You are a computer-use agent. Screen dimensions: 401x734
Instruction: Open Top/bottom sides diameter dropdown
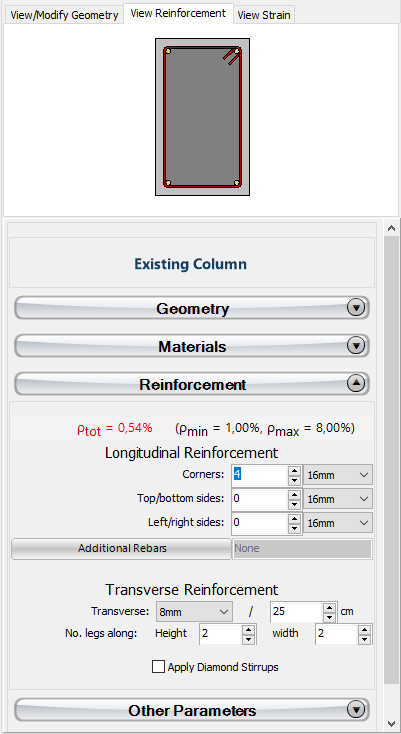click(x=338, y=499)
